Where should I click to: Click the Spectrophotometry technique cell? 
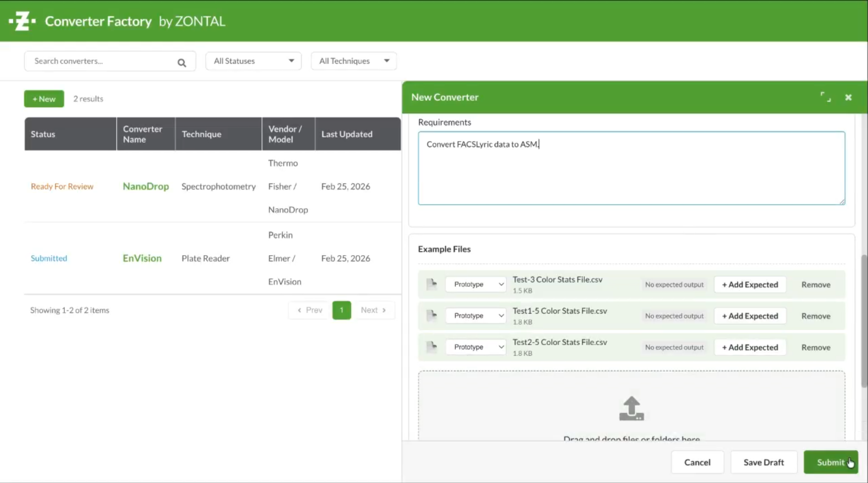point(219,186)
